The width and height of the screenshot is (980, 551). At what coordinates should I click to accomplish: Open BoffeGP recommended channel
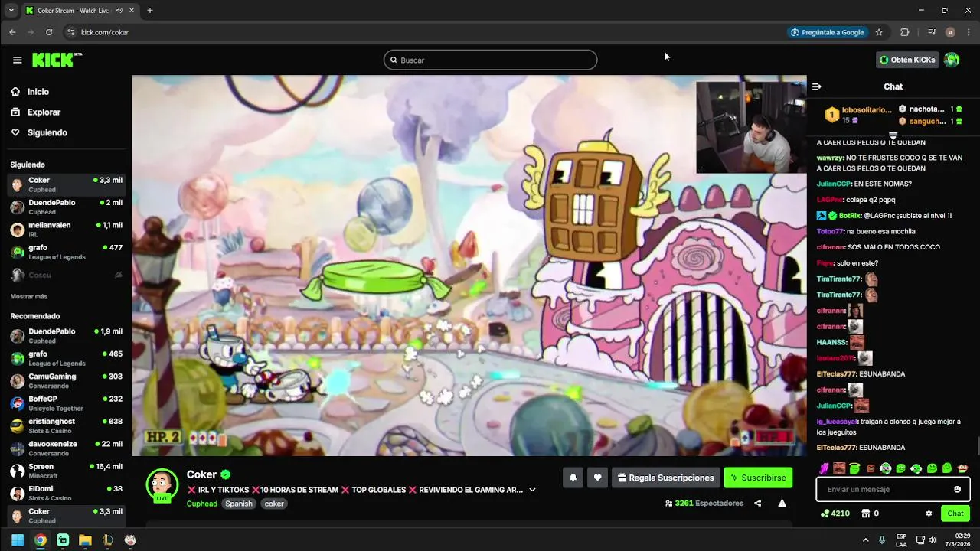point(66,403)
